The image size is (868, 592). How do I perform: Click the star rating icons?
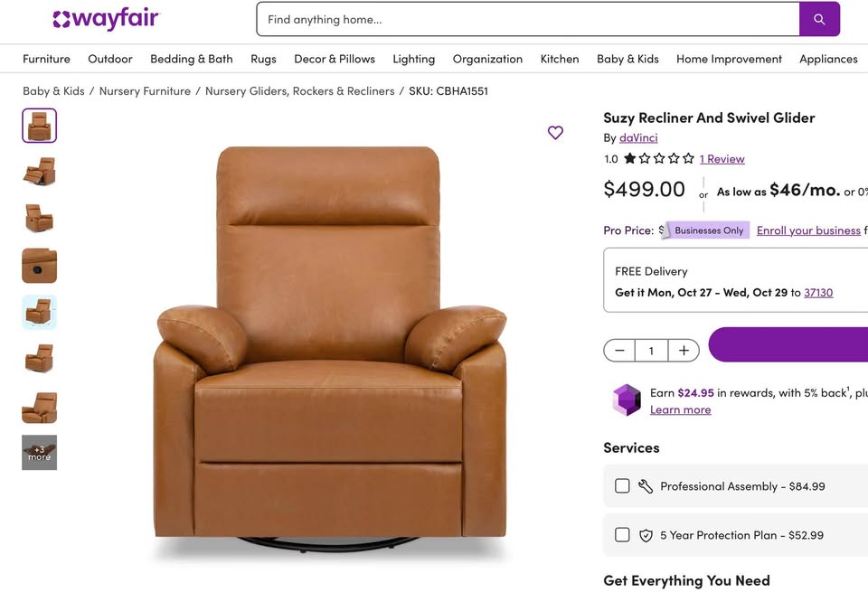point(658,159)
